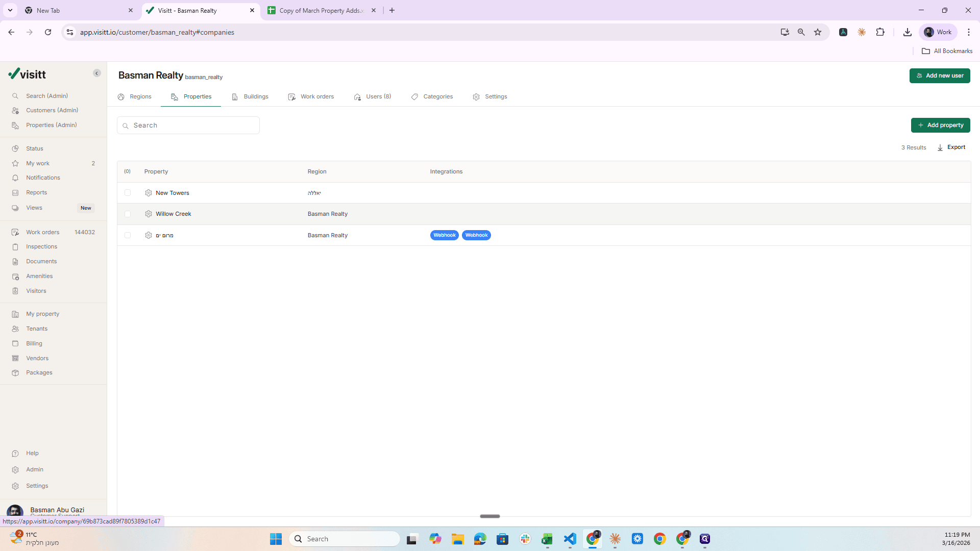Open Search (Admin) in sidebar
Screen dimensions: 980x551
point(47,96)
